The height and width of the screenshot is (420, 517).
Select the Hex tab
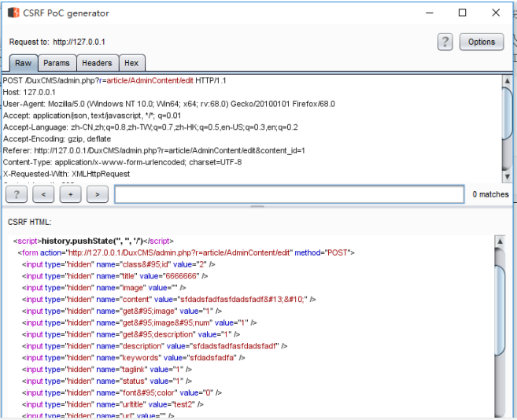tap(131, 63)
